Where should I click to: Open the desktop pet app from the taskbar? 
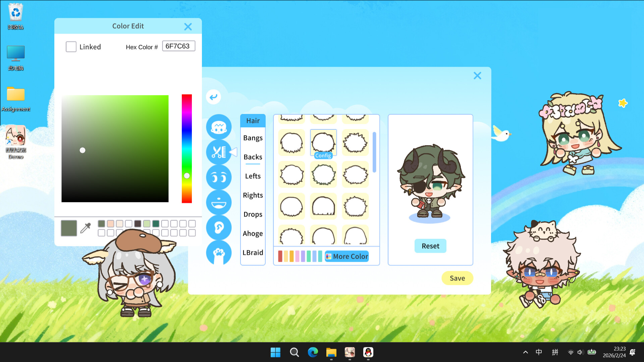(x=350, y=352)
